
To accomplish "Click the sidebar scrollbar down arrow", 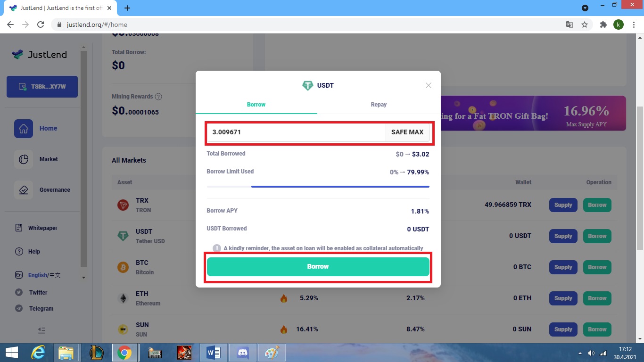I will tap(84, 277).
